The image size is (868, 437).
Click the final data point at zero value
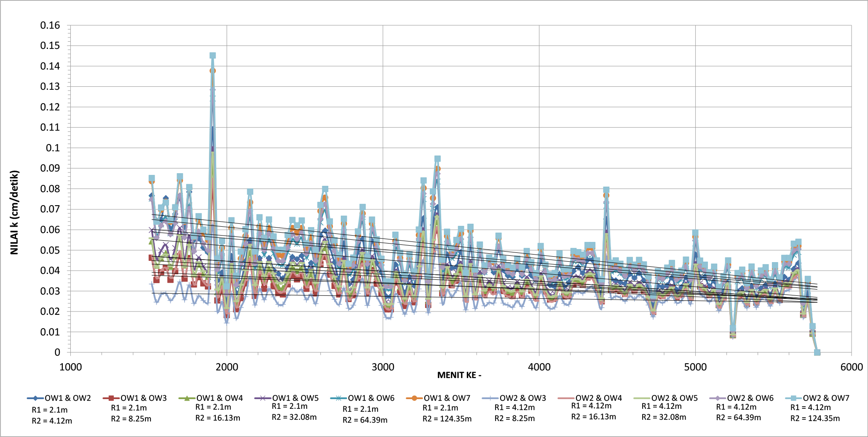817,352
